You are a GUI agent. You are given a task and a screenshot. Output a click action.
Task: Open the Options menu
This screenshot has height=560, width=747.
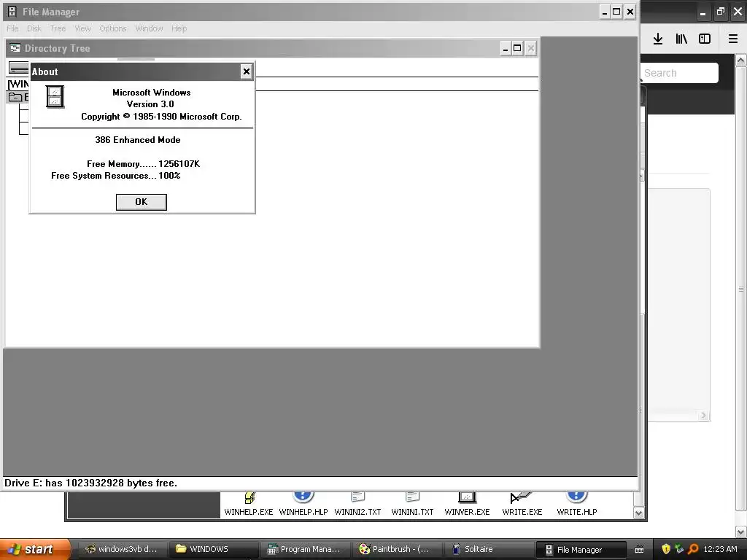tap(113, 28)
